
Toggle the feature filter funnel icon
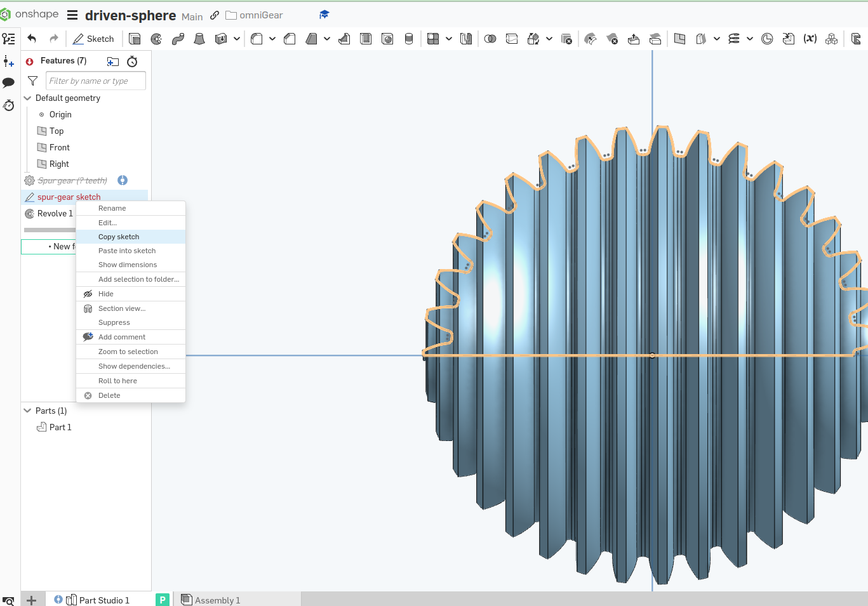(x=33, y=81)
